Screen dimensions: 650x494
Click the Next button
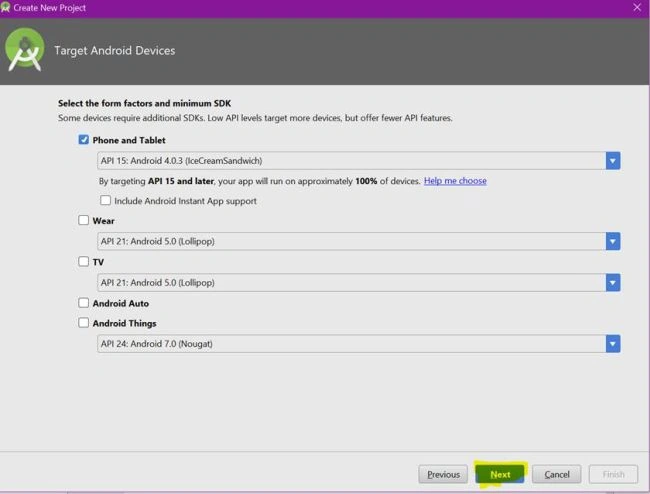[x=500, y=474]
